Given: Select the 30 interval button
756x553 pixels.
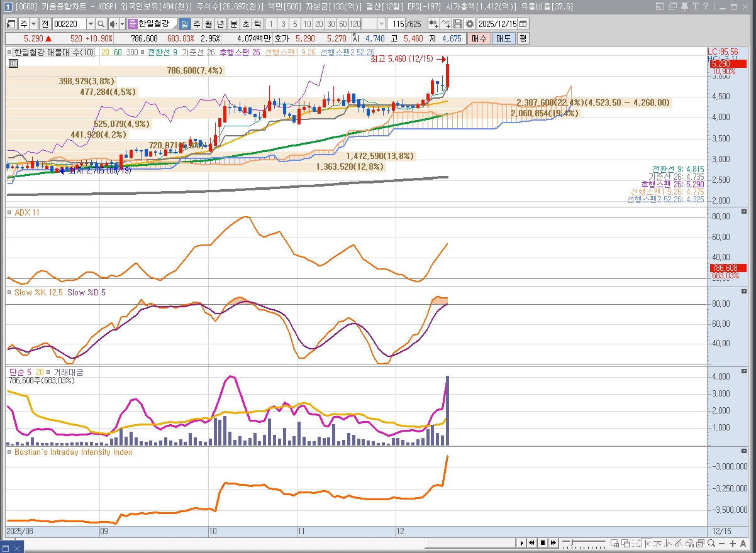Looking at the screenshot, I should point(331,24).
